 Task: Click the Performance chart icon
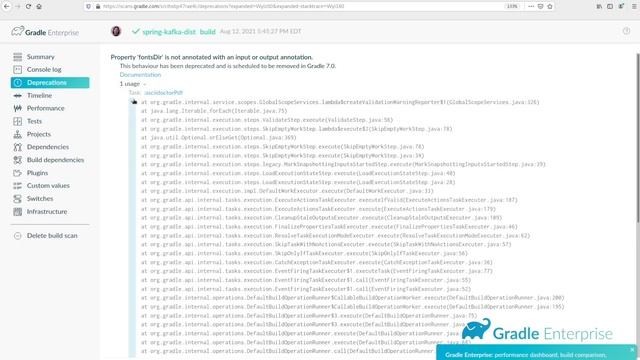(x=18, y=108)
